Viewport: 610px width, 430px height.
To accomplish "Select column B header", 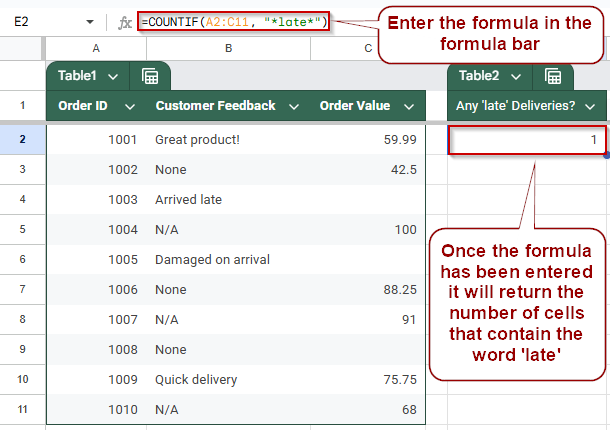I will coord(229,48).
